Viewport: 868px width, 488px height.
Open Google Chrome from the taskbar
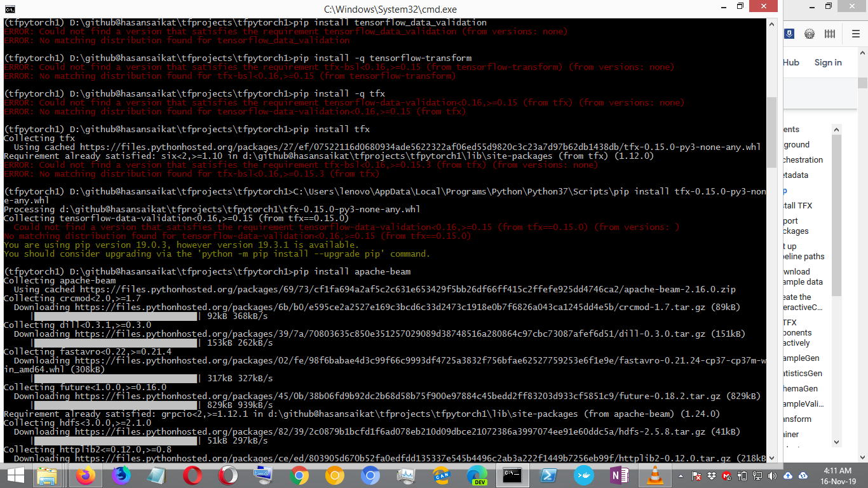click(x=299, y=476)
